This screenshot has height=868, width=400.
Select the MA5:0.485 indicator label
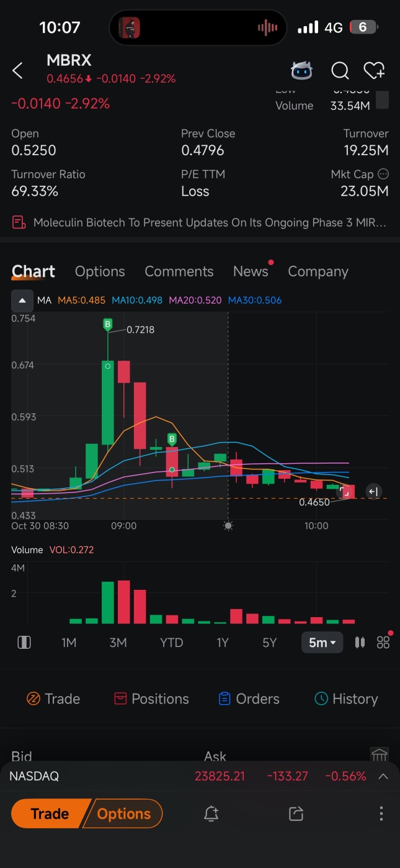point(81,301)
